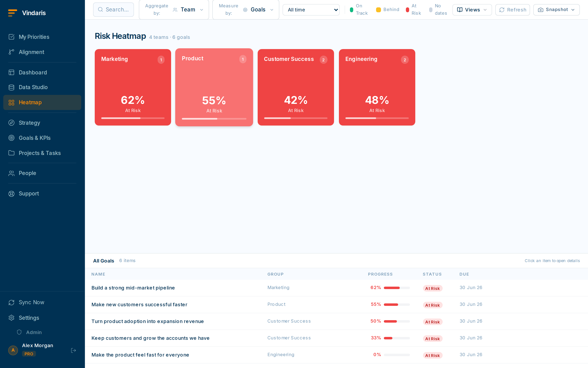This screenshot has width=588, height=368.
Task: Click the Vindaris logo icon
Action: point(12,13)
